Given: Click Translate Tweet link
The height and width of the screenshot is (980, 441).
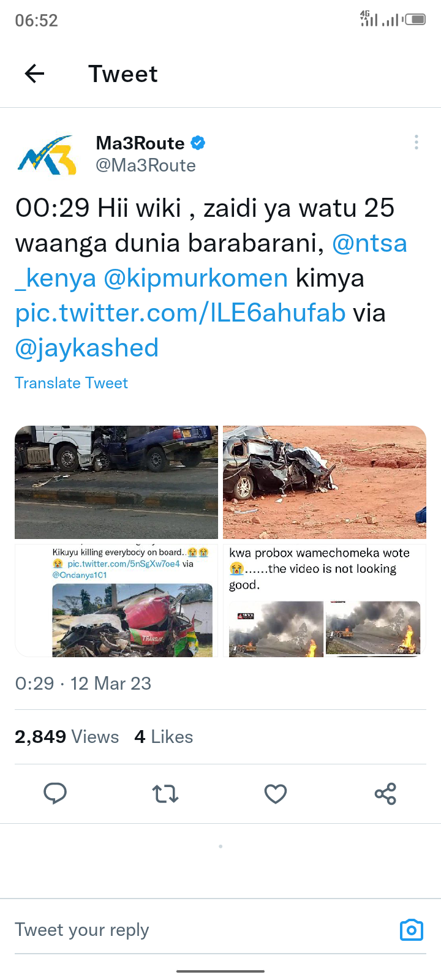Looking at the screenshot, I should (71, 383).
